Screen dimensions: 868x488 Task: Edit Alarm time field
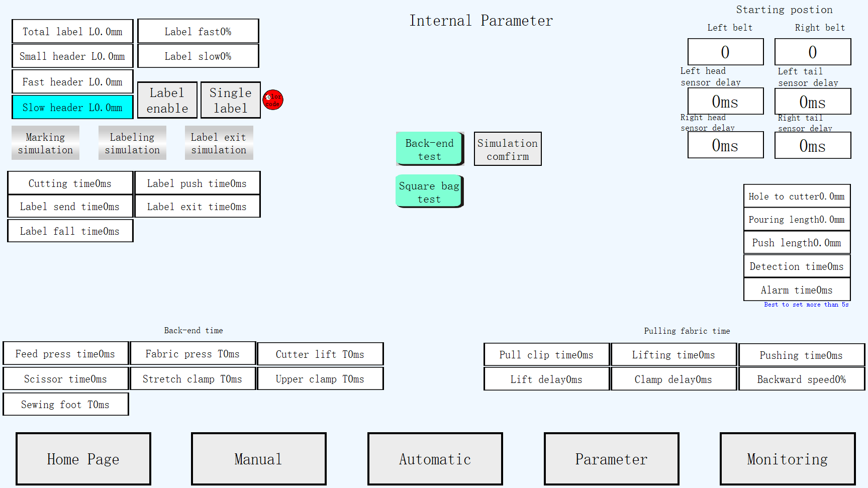click(797, 289)
